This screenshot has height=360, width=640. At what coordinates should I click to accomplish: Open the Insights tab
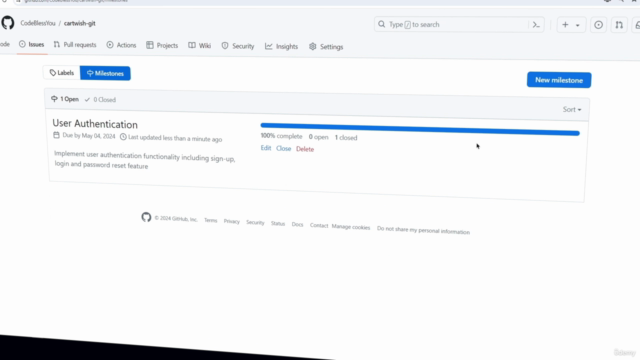[x=281, y=47]
